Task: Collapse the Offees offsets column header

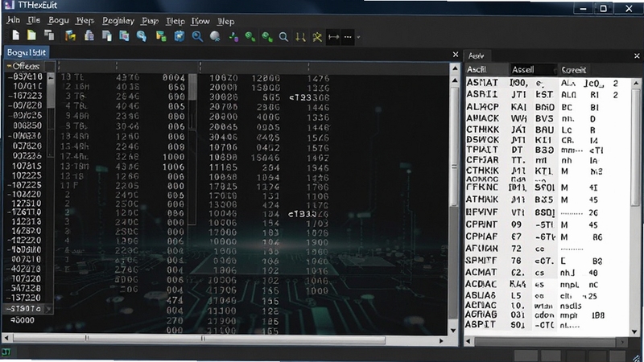Action: pyautogui.click(x=9, y=66)
